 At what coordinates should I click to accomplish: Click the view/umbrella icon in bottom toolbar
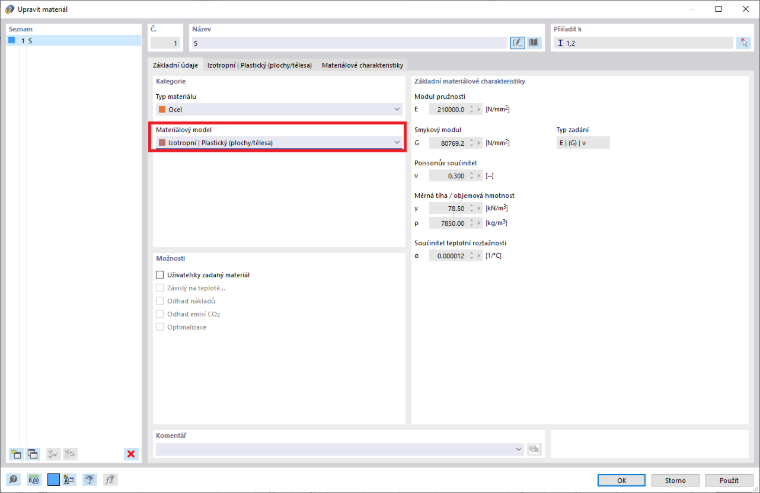(89, 479)
